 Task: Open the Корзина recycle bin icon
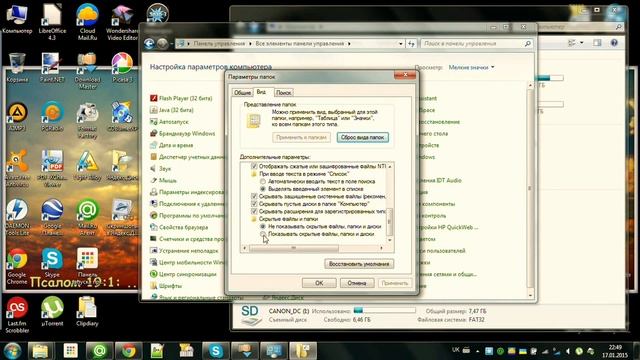pyautogui.click(x=17, y=68)
